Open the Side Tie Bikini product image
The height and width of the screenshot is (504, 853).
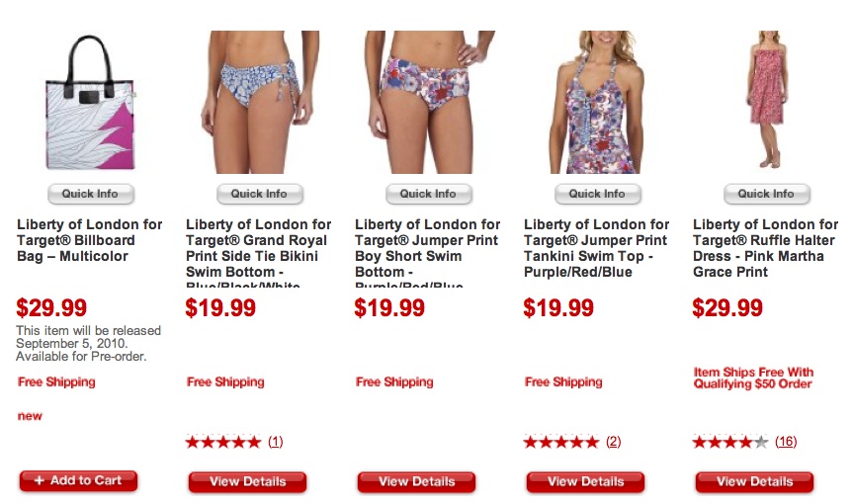259,102
